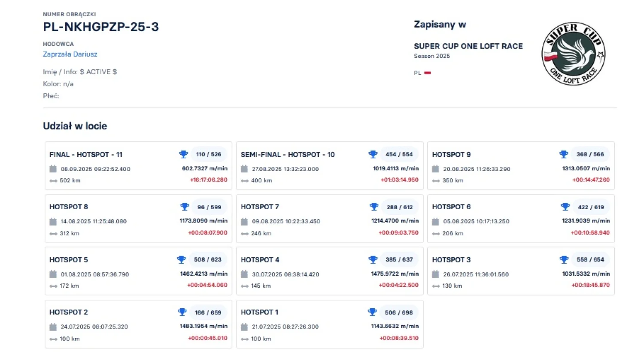Click the distance arrow icon in HOTSPOT 5
Screen dimensions: 644x352
tap(53, 286)
